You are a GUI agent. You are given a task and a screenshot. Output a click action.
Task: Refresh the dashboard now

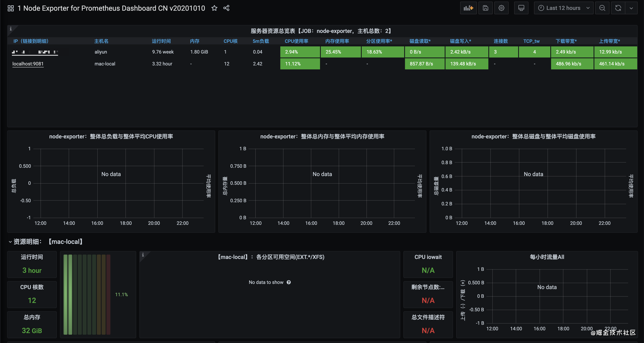[x=618, y=8]
